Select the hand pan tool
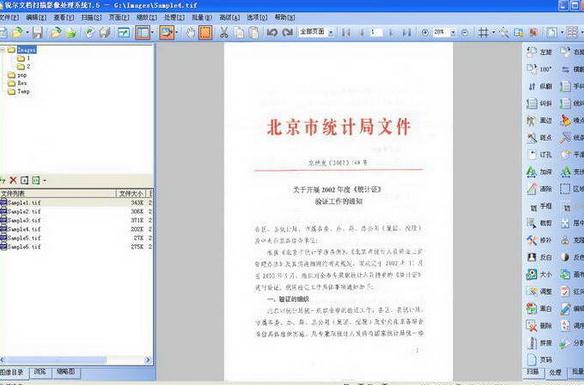 click(x=191, y=33)
